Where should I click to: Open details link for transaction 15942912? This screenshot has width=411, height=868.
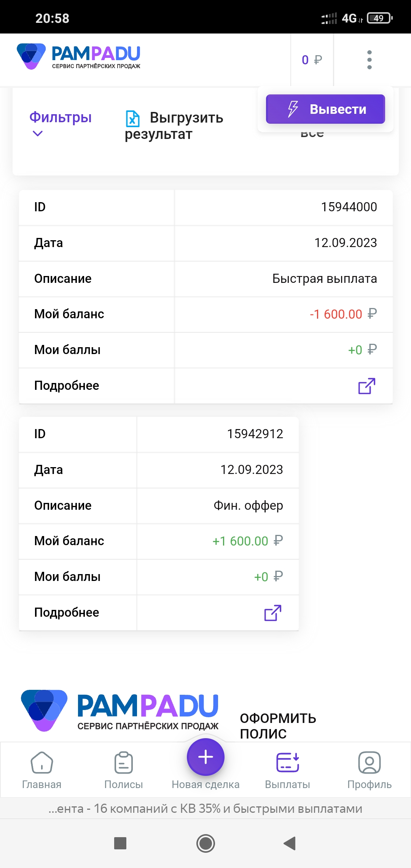coord(273,613)
